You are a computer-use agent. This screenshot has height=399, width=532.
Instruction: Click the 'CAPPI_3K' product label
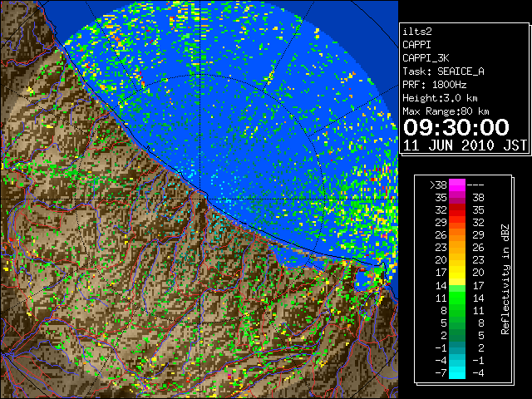coord(426,58)
